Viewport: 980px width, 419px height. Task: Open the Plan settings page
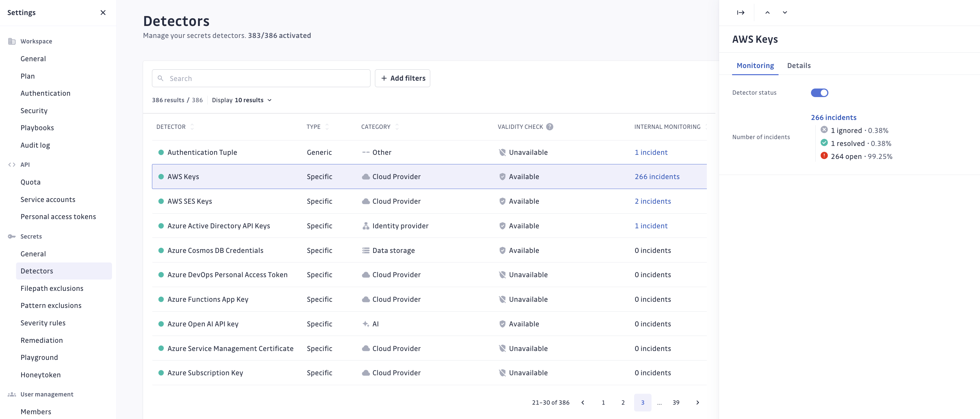click(x=27, y=76)
